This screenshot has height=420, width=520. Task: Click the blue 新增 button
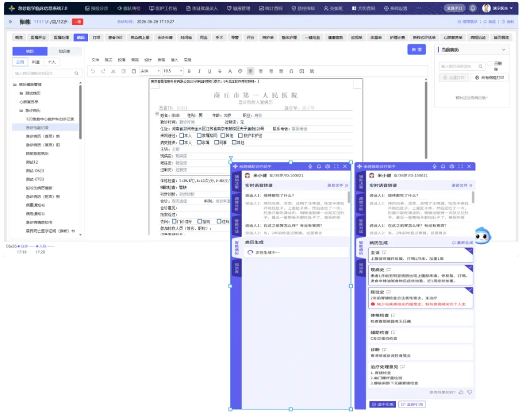417,50
